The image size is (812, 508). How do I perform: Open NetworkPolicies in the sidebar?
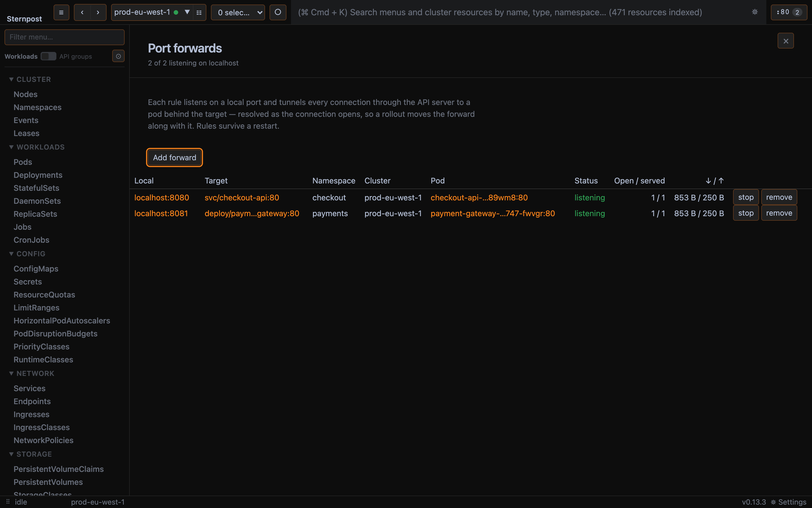[44, 440]
